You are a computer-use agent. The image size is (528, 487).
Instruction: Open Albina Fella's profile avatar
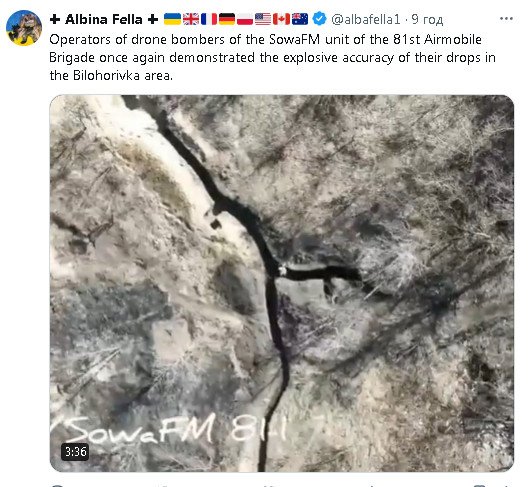[24, 28]
